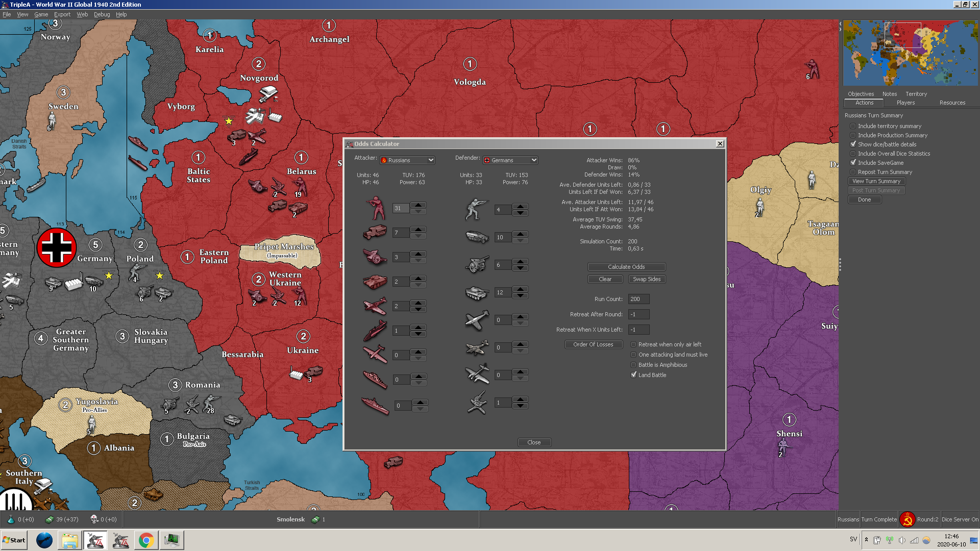Click the German artillery icon in defender column
This screenshot has width=980, height=551.
477,264
